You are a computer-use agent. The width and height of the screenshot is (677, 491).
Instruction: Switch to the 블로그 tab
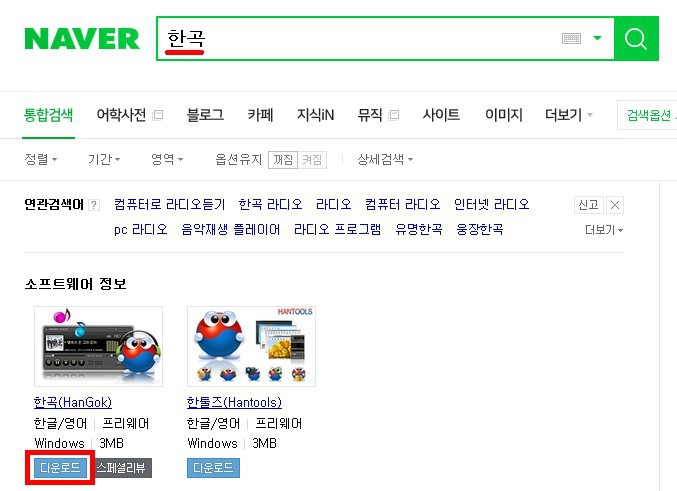pos(205,115)
